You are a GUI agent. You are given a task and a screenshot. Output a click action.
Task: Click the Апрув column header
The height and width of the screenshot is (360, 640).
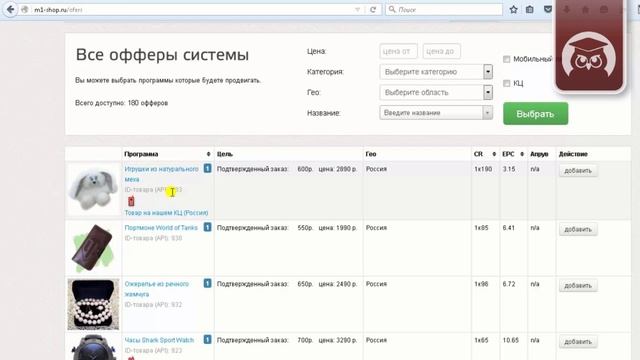coord(539,154)
